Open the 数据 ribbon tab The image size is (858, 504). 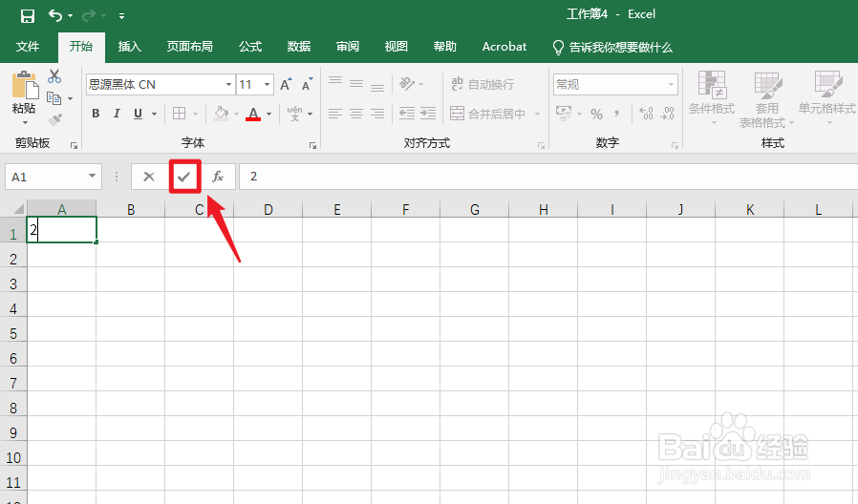[x=299, y=47]
